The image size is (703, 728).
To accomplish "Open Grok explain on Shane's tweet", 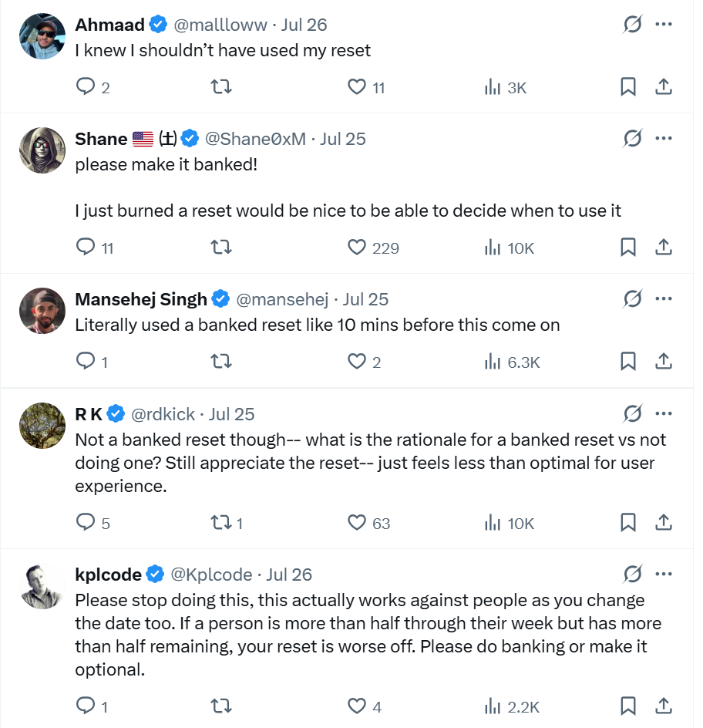I will (632, 138).
